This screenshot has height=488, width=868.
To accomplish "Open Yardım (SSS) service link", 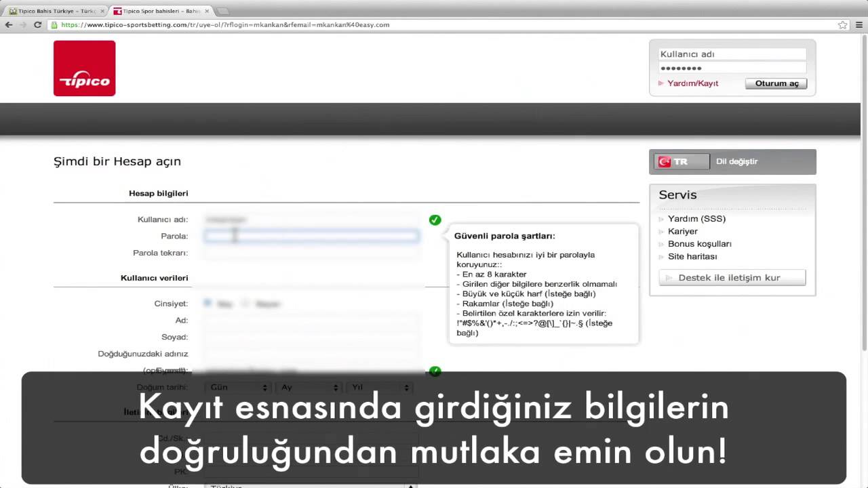I will [x=696, y=218].
